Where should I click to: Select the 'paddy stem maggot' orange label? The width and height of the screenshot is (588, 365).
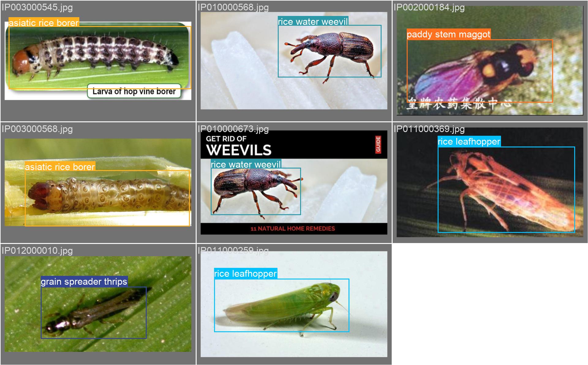448,34
